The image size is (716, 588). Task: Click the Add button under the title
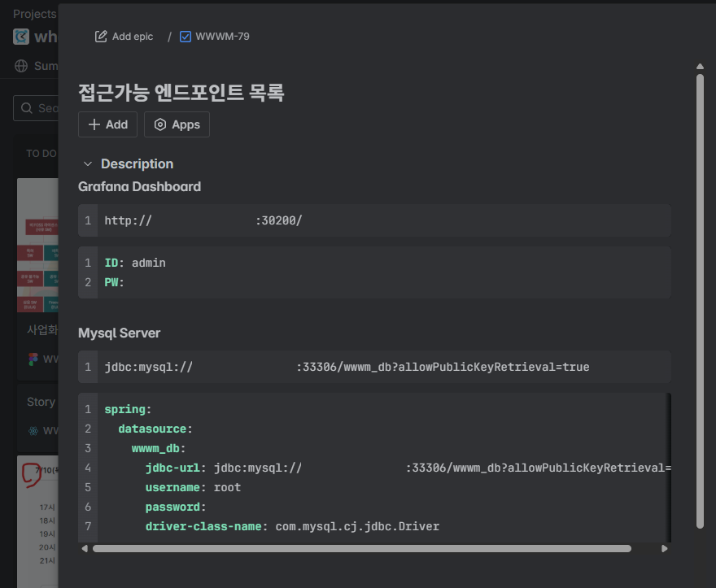[x=107, y=124]
